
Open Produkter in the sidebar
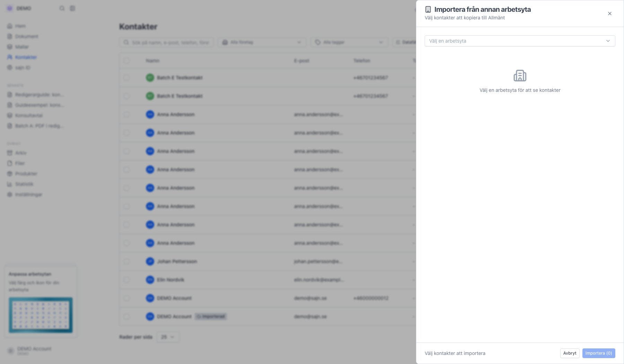click(22, 174)
